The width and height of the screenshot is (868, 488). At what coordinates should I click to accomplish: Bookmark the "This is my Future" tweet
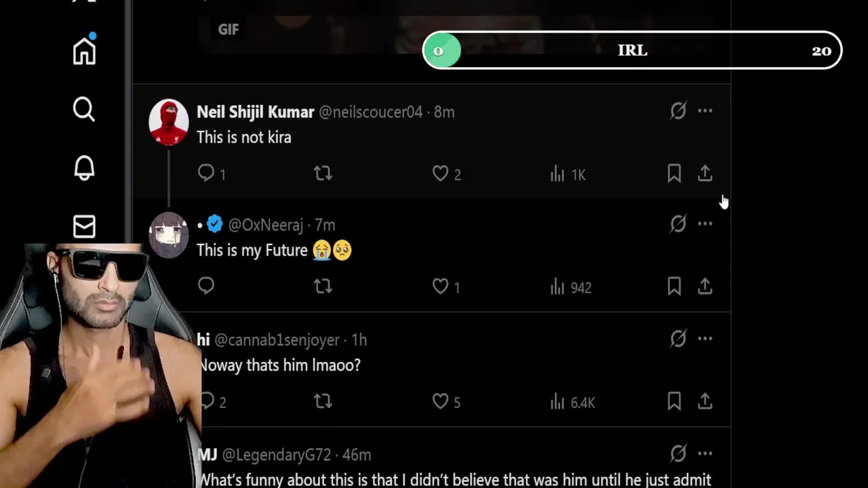pos(674,287)
